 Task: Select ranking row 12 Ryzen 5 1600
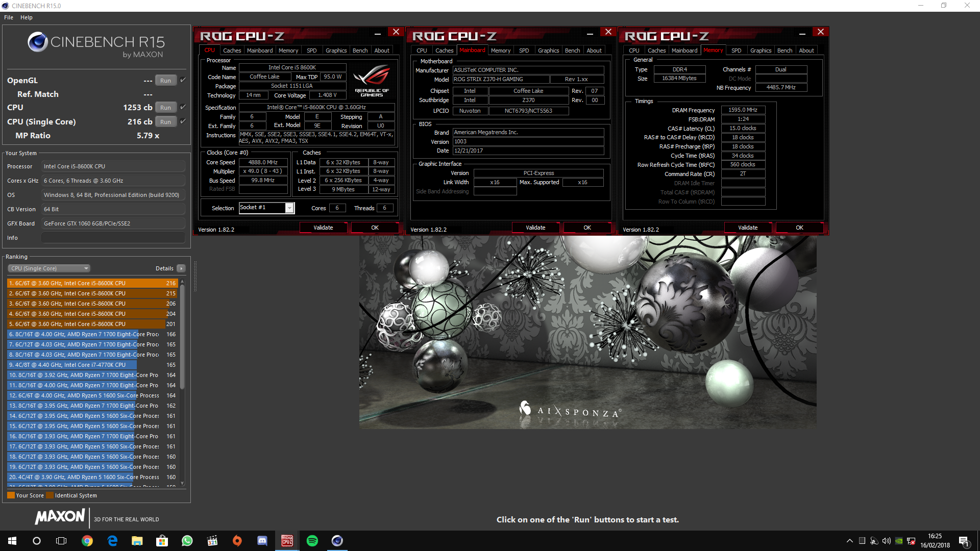(x=92, y=395)
